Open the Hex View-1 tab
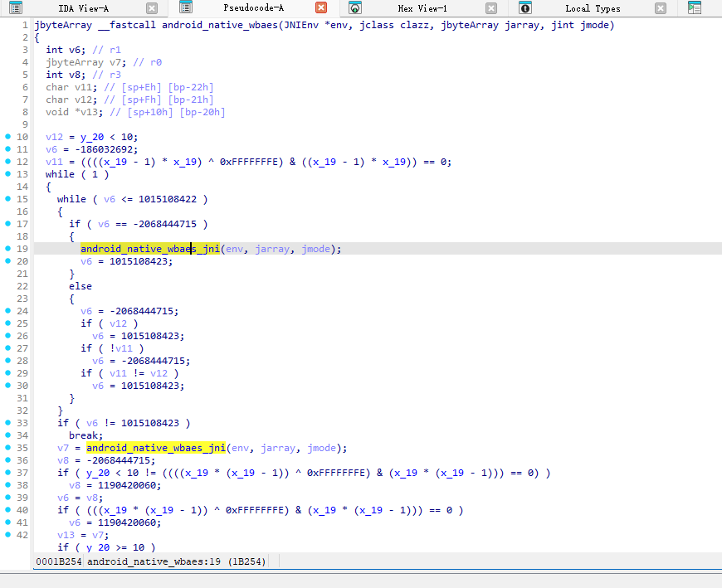The height and width of the screenshot is (588, 722). tap(422, 8)
